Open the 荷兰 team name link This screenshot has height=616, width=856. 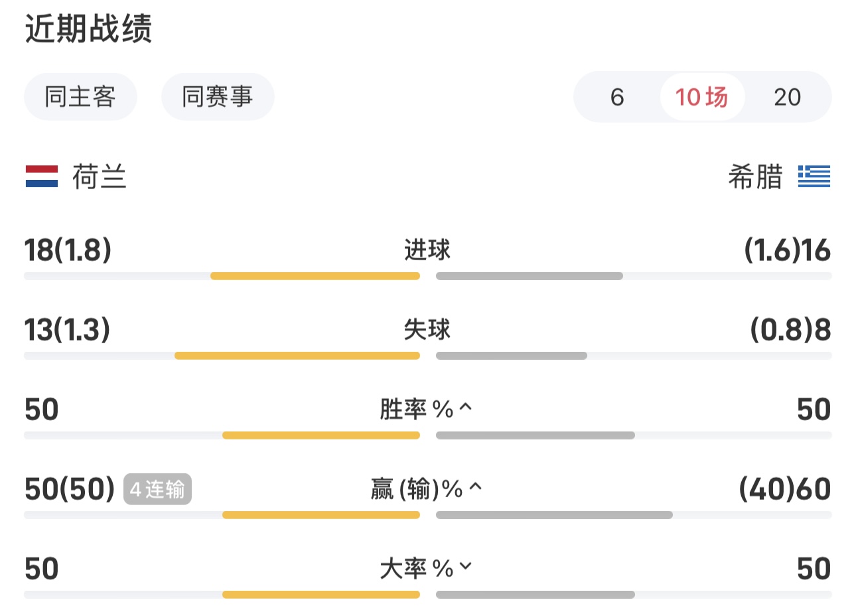click(100, 177)
